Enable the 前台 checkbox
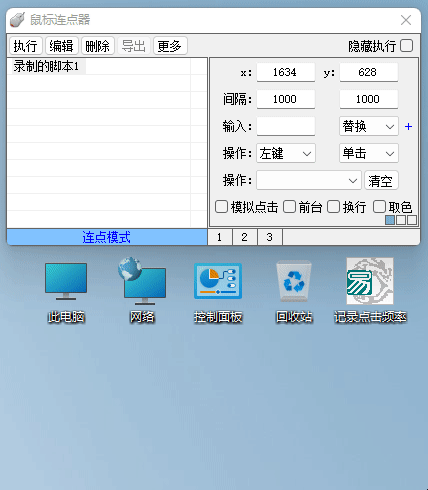 [x=289, y=207]
